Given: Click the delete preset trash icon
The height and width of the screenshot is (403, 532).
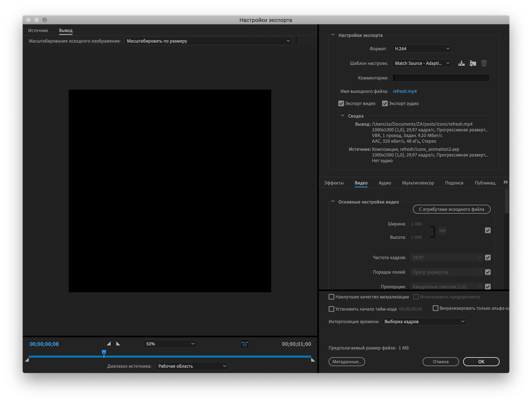Looking at the screenshot, I should (484, 63).
